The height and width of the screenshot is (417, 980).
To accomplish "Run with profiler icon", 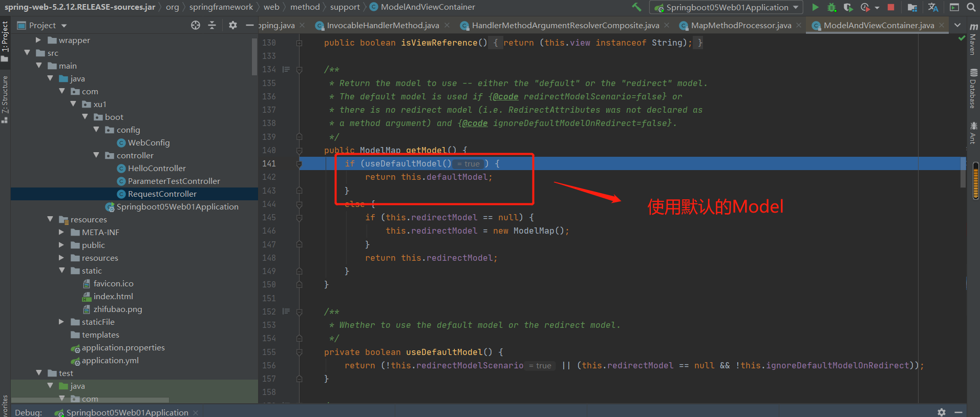I will click(865, 7).
